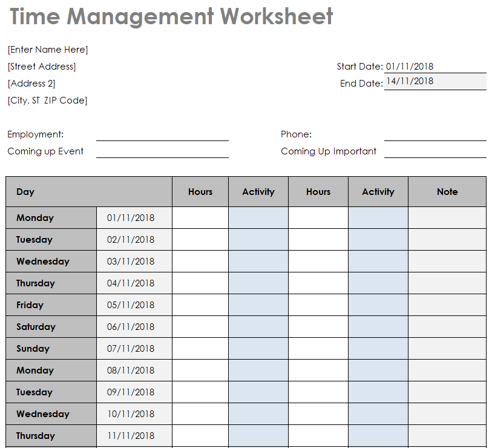Select the Time Management Worksheet title
This screenshot has height=448, width=492.
click(x=171, y=16)
